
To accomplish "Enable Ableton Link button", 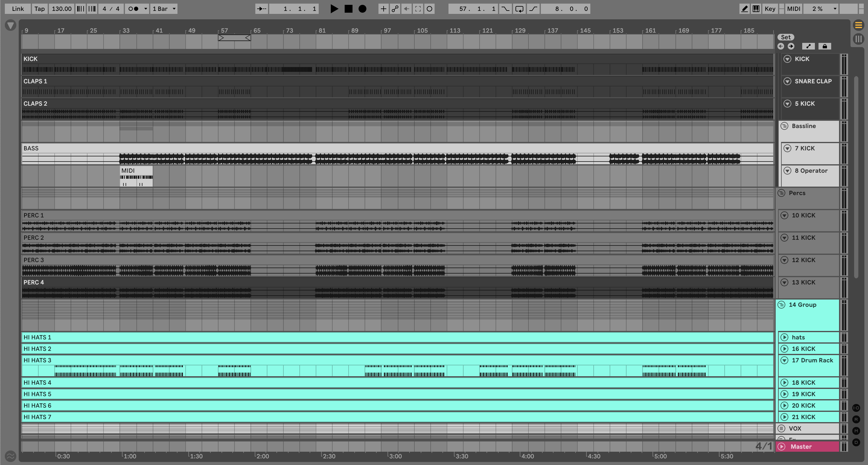I will 18,9.
